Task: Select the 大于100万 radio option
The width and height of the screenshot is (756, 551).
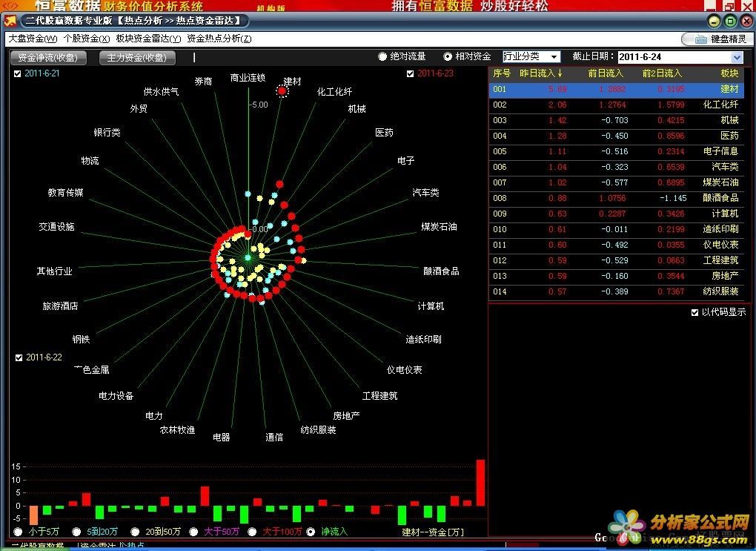Action: coord(252,532)
